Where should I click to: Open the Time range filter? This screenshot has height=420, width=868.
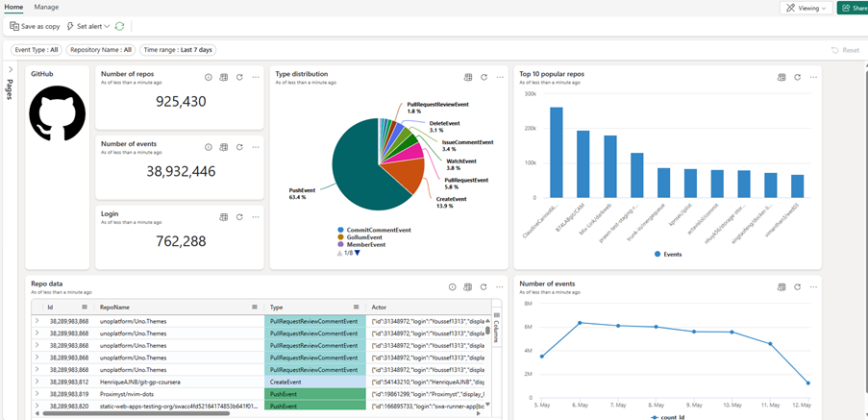[x=178, y=50]
